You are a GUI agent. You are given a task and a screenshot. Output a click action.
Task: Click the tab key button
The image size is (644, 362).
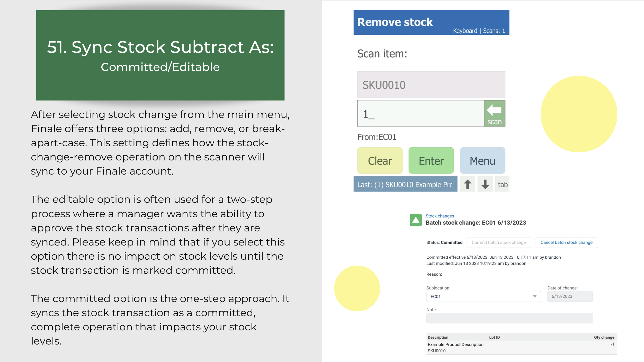click(502, 184)
